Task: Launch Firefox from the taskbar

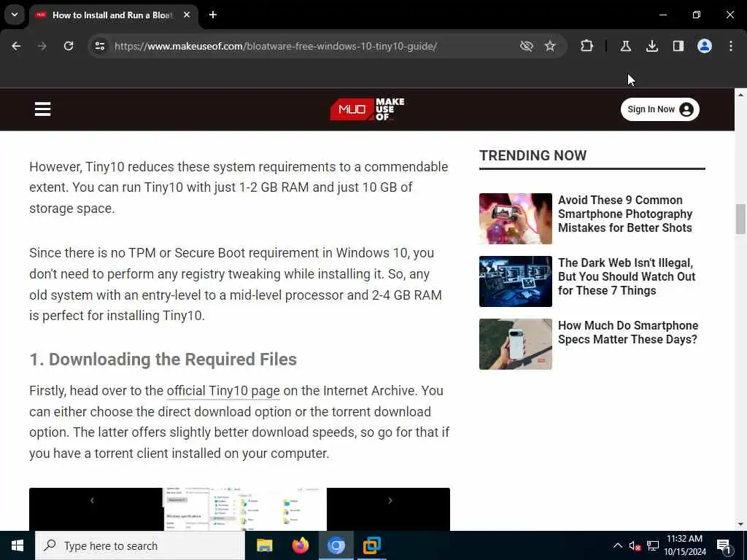Action: click(300, 545)
